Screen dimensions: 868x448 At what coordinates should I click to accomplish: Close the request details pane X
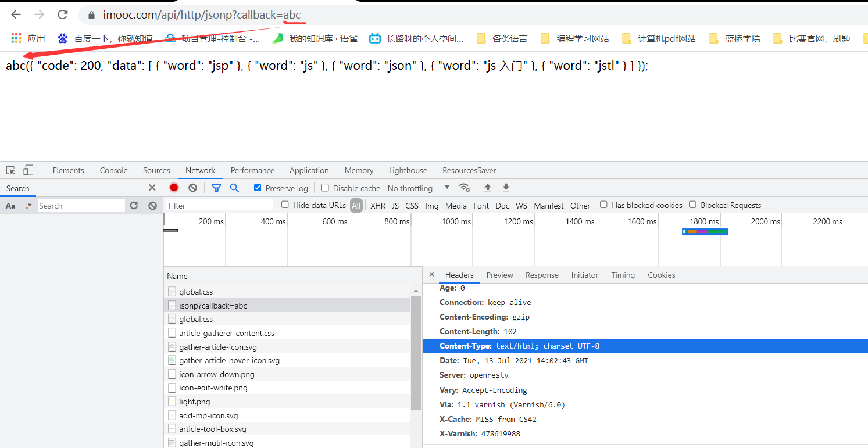[431, 274]
